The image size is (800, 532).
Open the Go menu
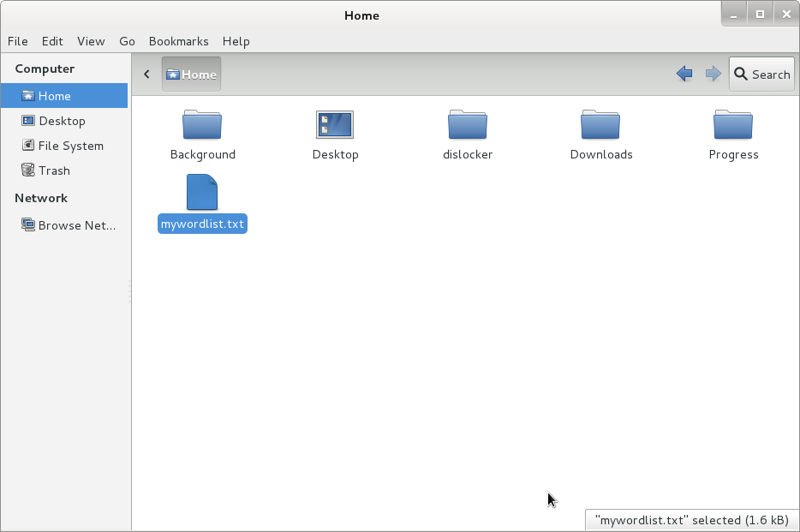click(127, 41)
